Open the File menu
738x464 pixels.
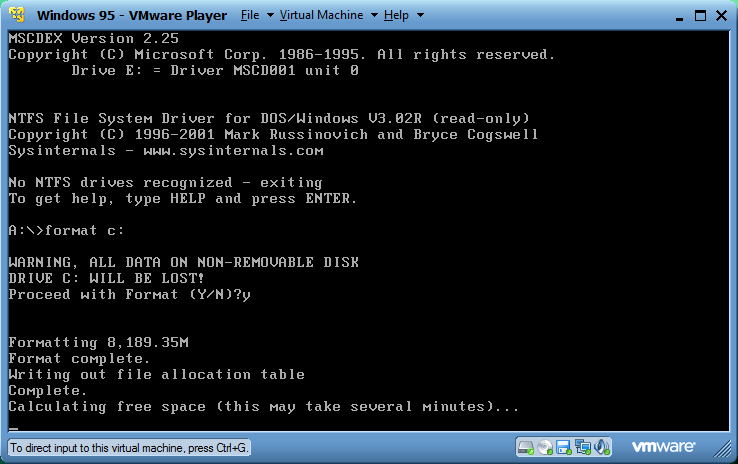tap(250, 15)
